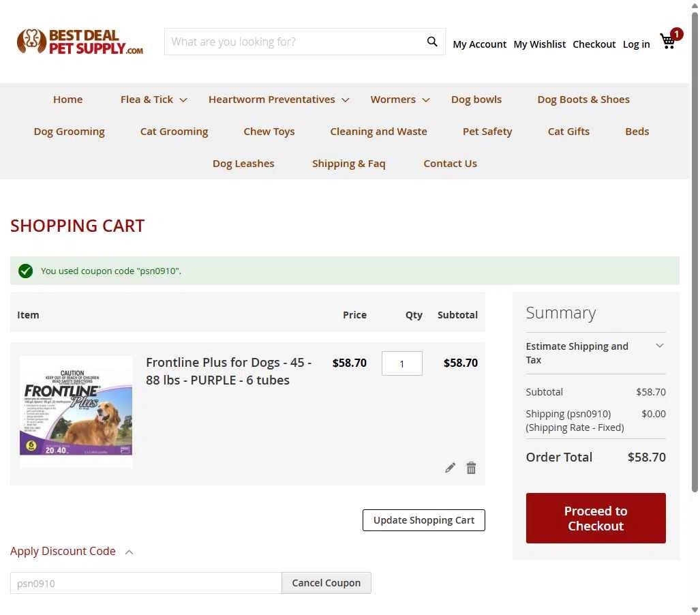
Task: Click the Price column header
Action: [354, 315]
